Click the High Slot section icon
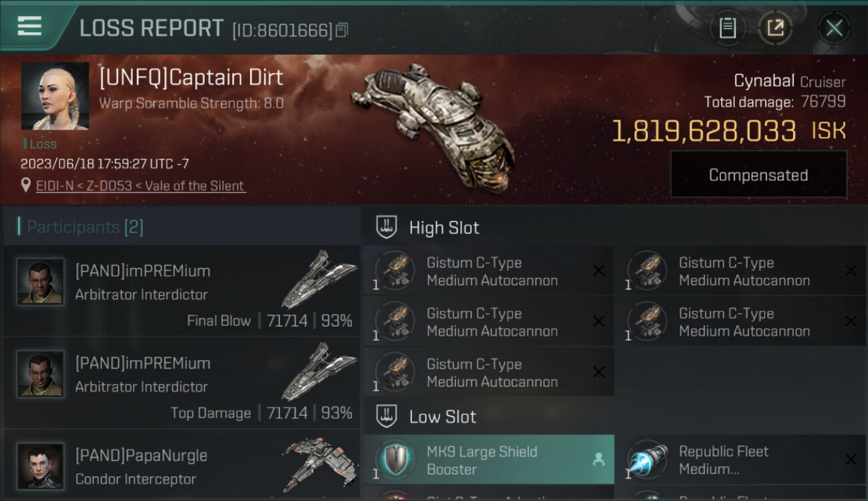 [x=386, y=227]
